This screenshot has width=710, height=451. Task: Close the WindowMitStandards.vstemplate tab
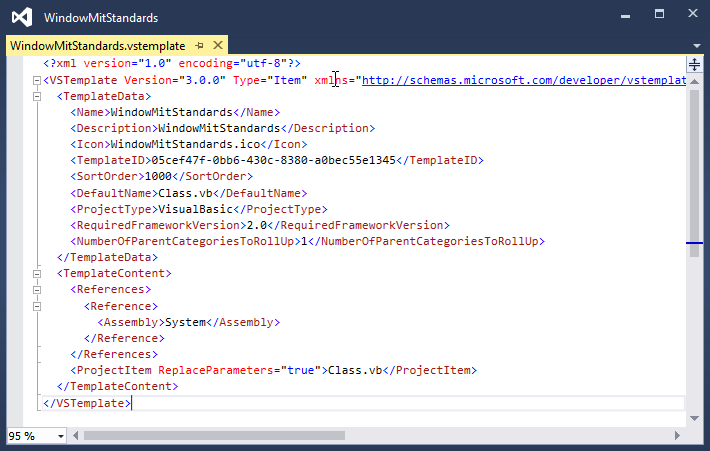[x=216, y=46]
